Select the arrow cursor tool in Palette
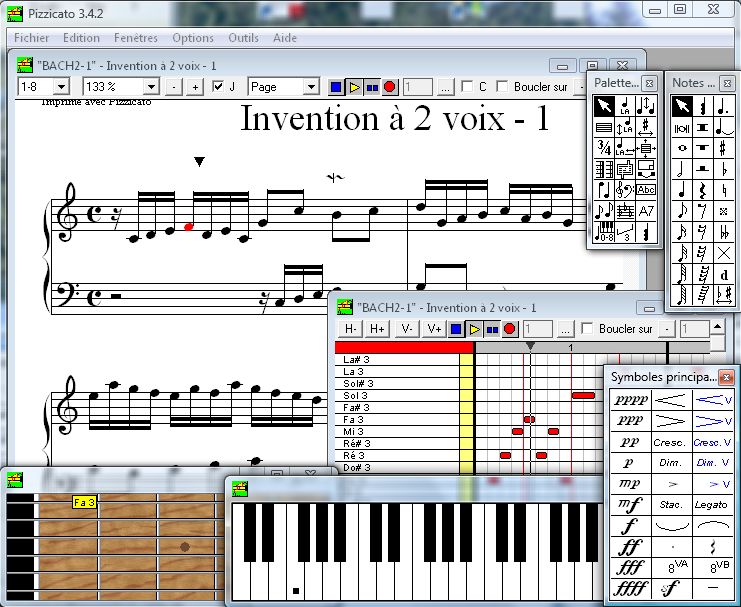The width and height of the screenshot is (741, 607). [604, 106]
